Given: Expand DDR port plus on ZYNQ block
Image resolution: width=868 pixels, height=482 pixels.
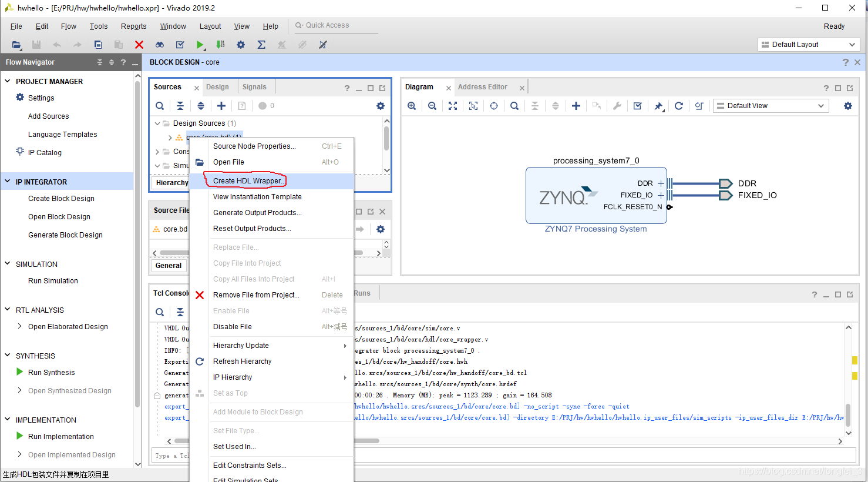Looking at the screenshot, I should (x=661, y=183).
